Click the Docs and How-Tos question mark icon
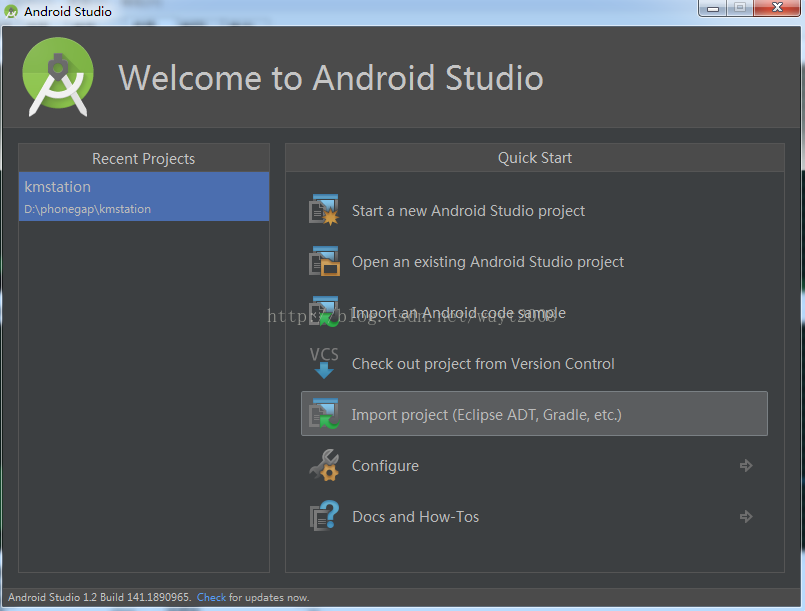This screenshot has height=611, width=805. [x=324, y=516]
